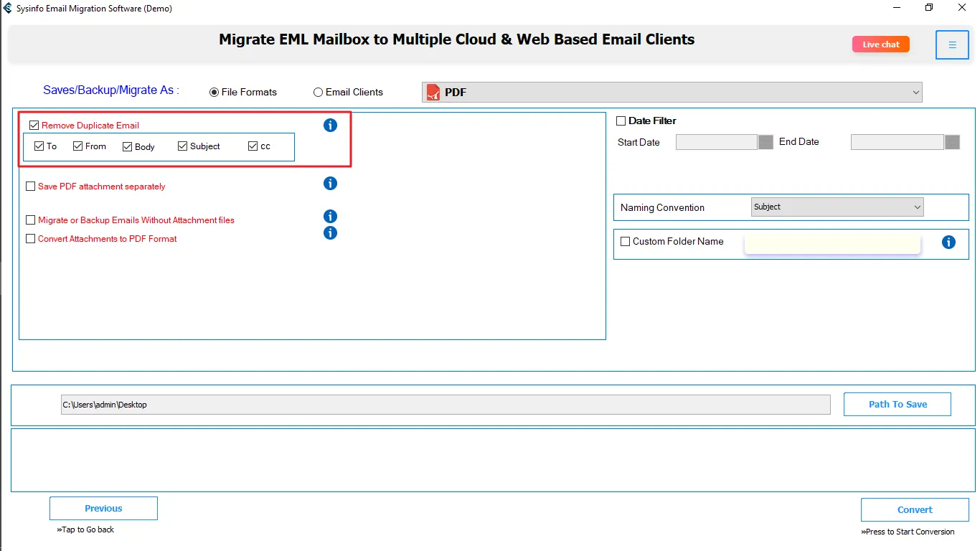The height and width of the screenshot is (551, 980).
Task: Click info icon beside Save PDF attachment separately
Action: click(330, 184)
